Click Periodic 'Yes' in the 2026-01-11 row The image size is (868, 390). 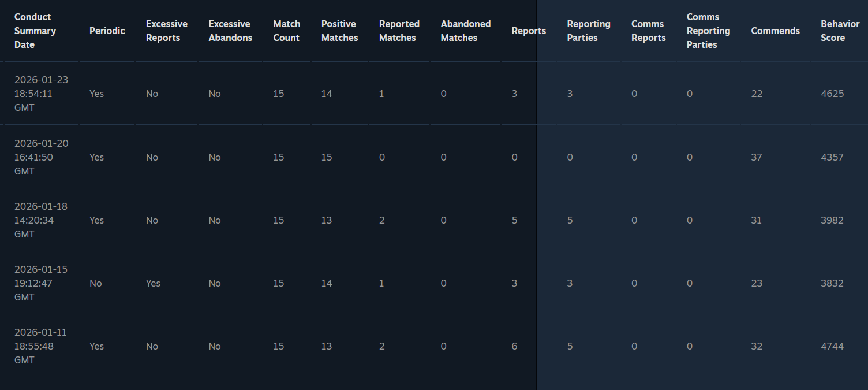97,346
